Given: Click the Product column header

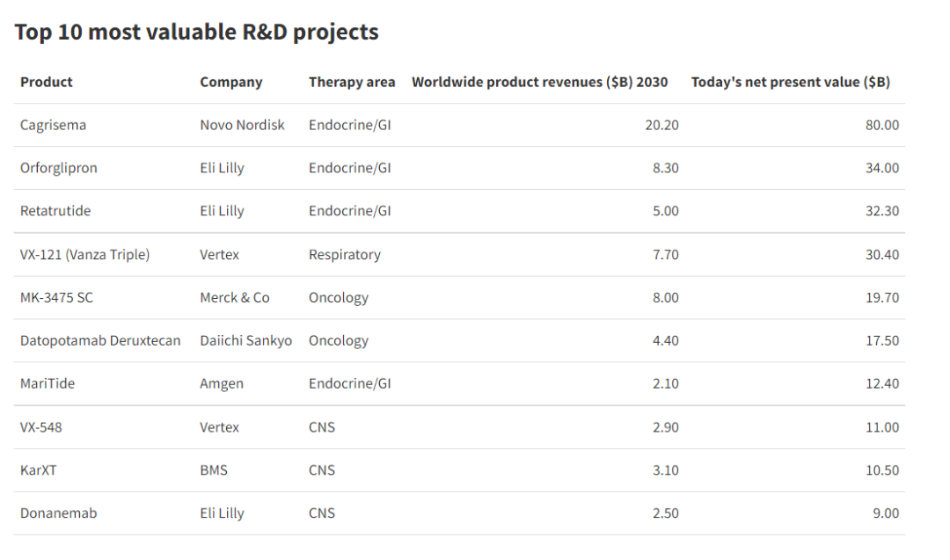Looking at the screenshot, I should pos(47,82).
